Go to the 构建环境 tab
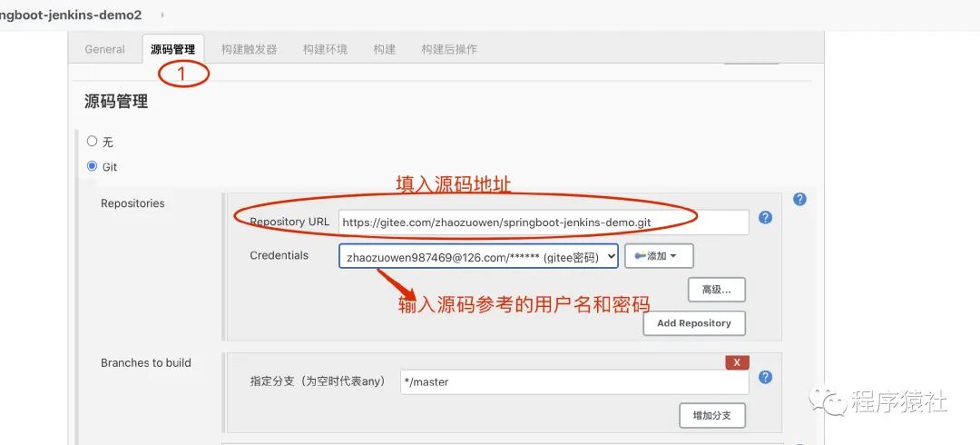The image size is (980, 445). click(325, 49)
